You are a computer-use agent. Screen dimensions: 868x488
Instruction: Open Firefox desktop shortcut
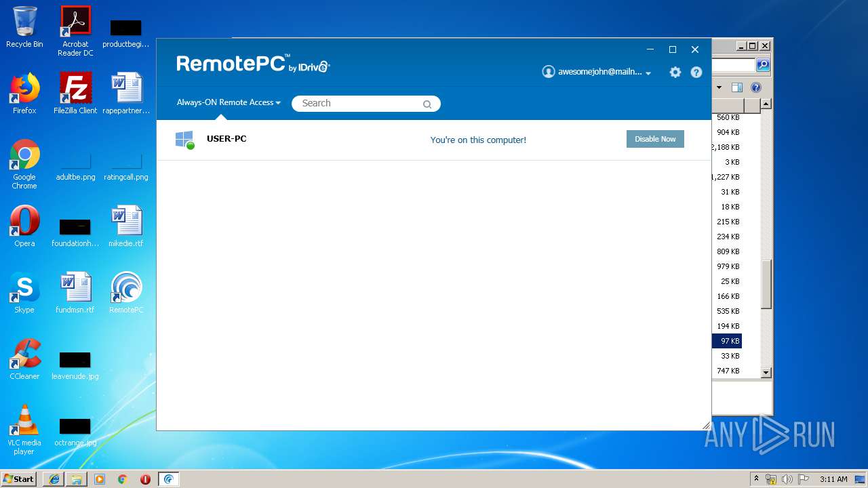[x=24, y=93]
